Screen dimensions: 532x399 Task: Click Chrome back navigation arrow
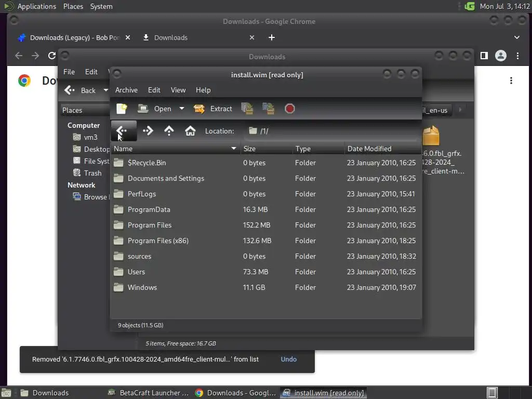19,56
